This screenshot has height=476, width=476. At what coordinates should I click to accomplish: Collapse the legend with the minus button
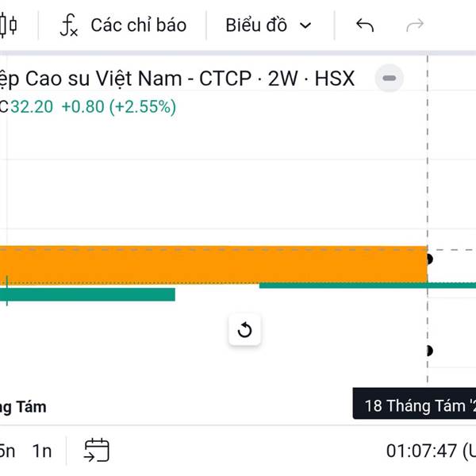[390, 79]
